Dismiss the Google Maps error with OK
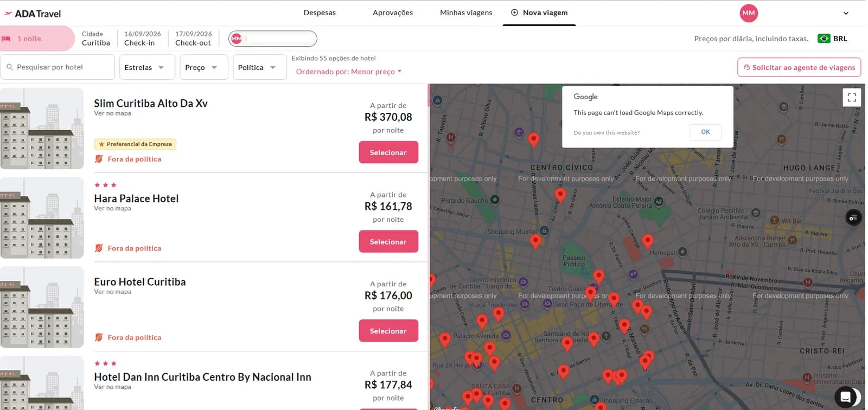 click(x=705, y=132)
